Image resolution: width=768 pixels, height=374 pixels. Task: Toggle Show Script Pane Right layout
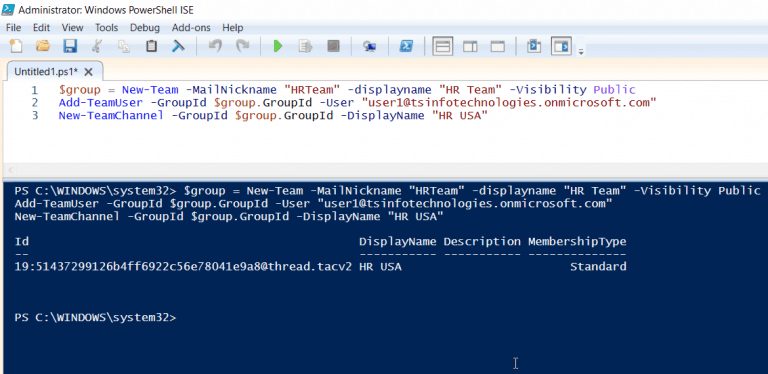coord(470,47)
